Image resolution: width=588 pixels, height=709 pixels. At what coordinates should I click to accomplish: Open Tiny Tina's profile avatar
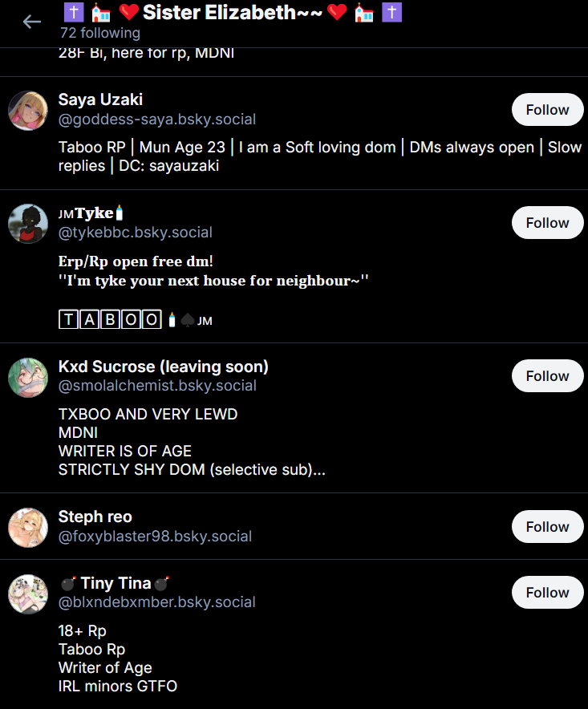28,594
